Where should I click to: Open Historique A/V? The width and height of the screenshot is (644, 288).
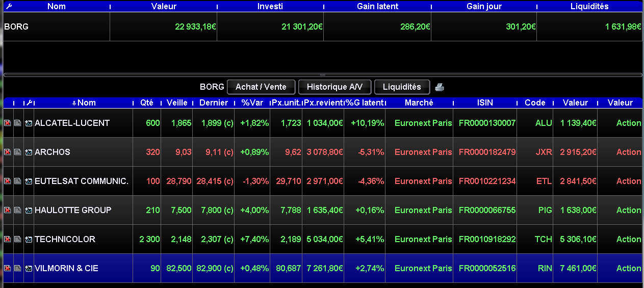(x=334, y=87)
